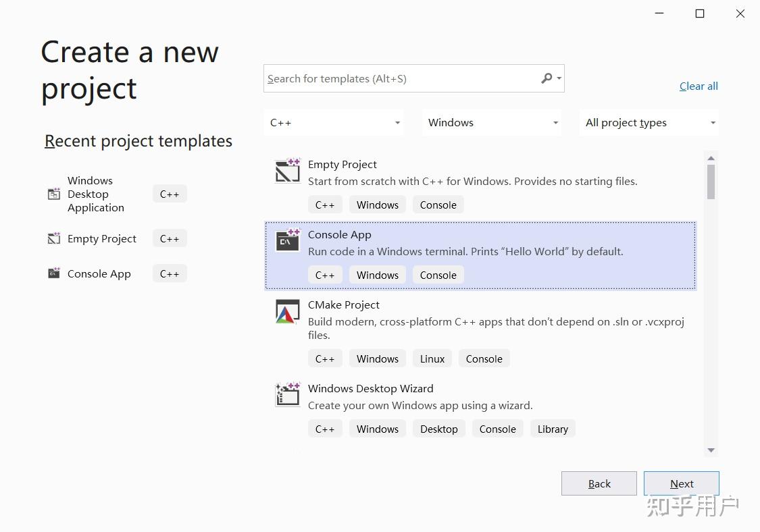Image resolution: width=760 pixels, height=532 pixels.
Task: Open the Windows platform filter dropdown
Action: click(492, 123)
